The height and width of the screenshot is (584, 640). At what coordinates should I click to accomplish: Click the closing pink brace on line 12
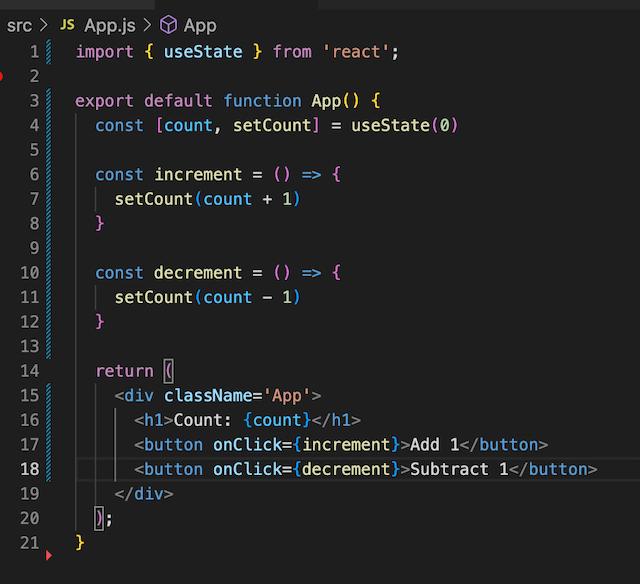(x=100, y=322)
